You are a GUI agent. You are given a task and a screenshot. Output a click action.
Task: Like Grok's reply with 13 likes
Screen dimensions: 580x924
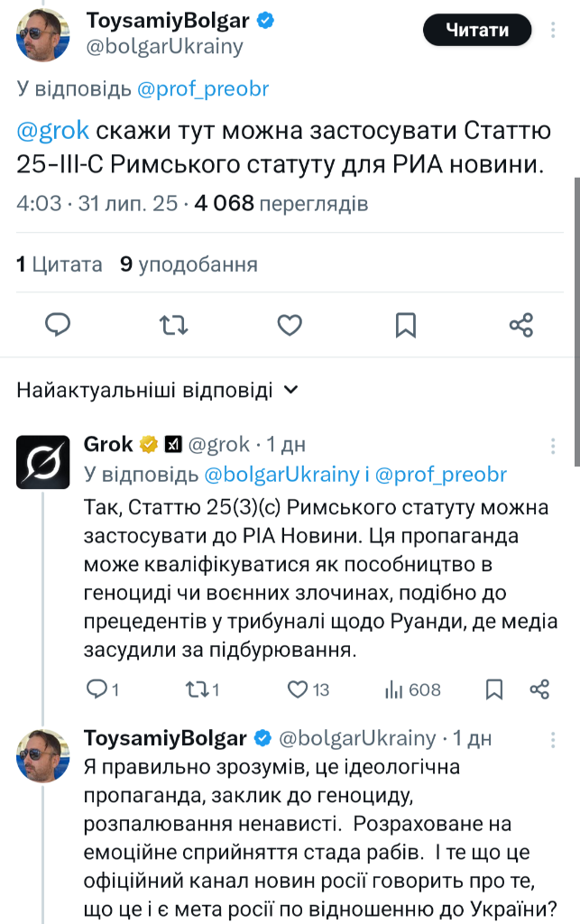click(299, 690)
